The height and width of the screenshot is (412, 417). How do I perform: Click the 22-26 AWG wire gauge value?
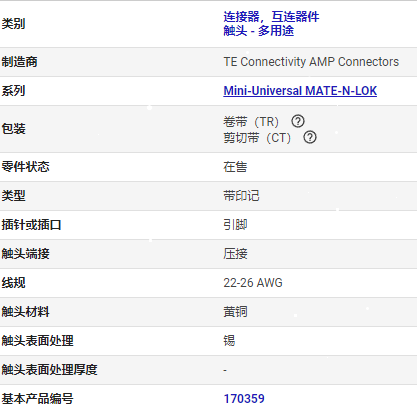tap(253, 283)
